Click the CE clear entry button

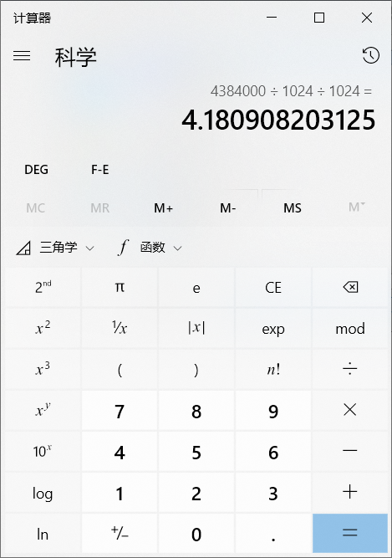pos(273,287)
